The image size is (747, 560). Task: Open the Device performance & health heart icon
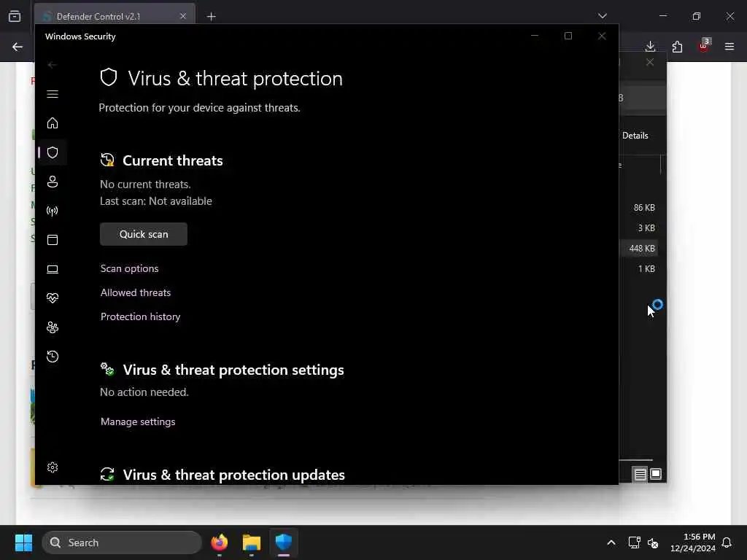(x=53, y=298)
